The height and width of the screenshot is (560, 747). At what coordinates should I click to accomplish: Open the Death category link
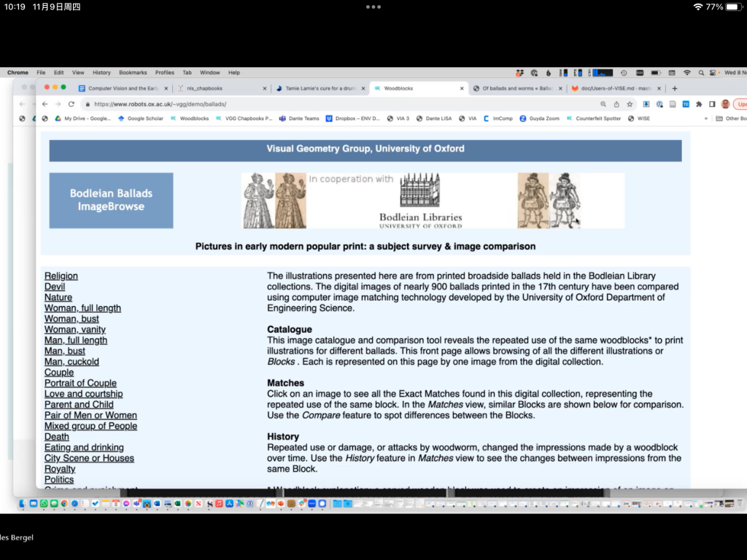(x=57, y=437)
